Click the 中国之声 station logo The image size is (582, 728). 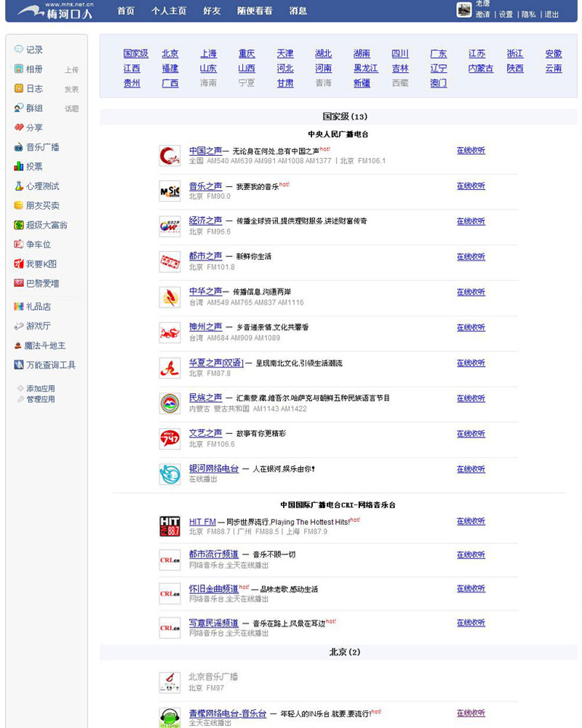point(170,156)
